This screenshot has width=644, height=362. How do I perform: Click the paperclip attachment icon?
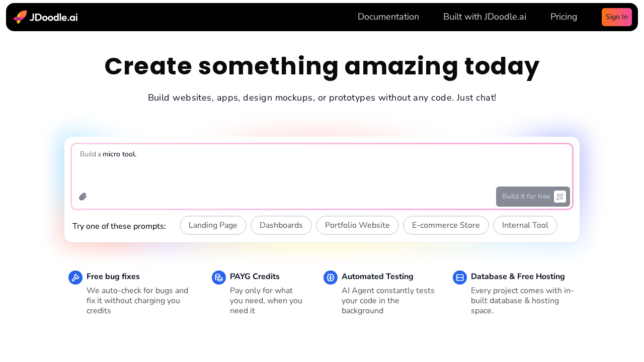click(x=82, y=196)
